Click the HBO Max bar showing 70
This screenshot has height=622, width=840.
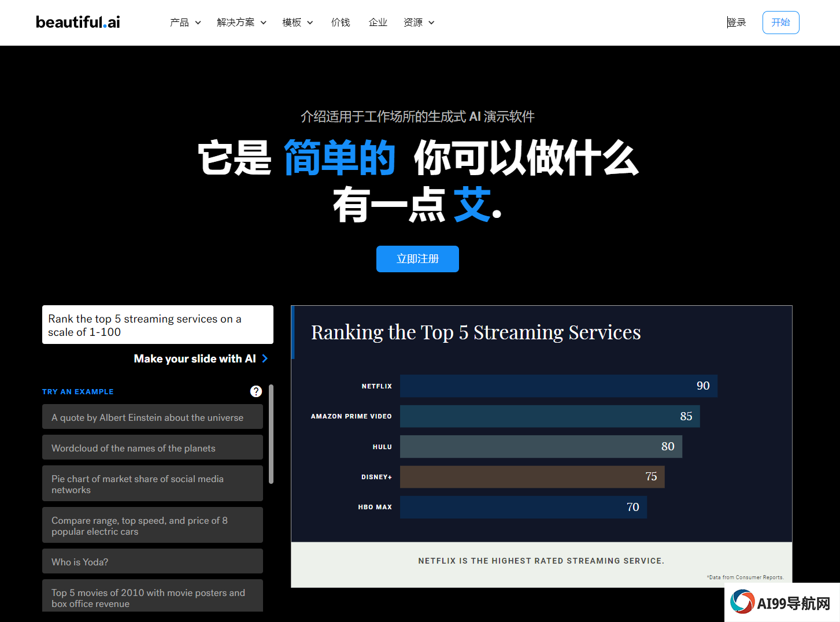[x=523, y=507]
